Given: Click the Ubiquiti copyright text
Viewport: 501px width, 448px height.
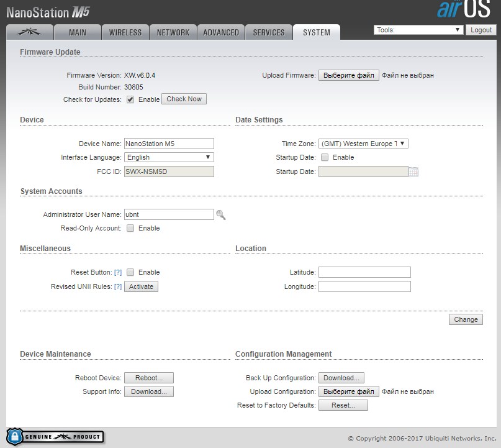Looking at the screenshot, I should click(x=422, y=439).
